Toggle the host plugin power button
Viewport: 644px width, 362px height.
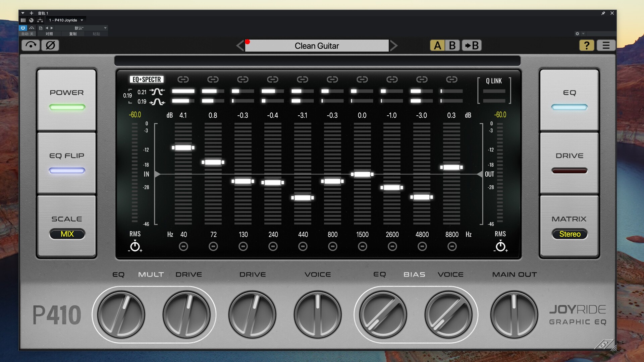coord(23,28)
